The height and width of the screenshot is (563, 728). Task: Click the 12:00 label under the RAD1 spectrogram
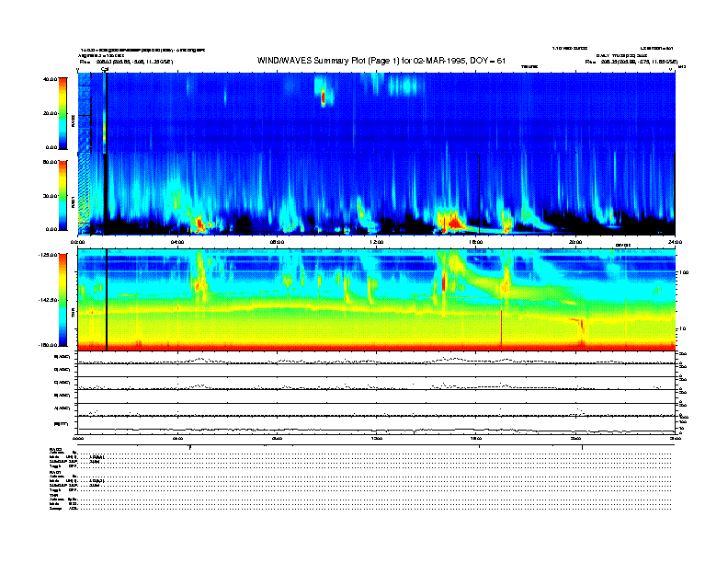tap(377, 242)
